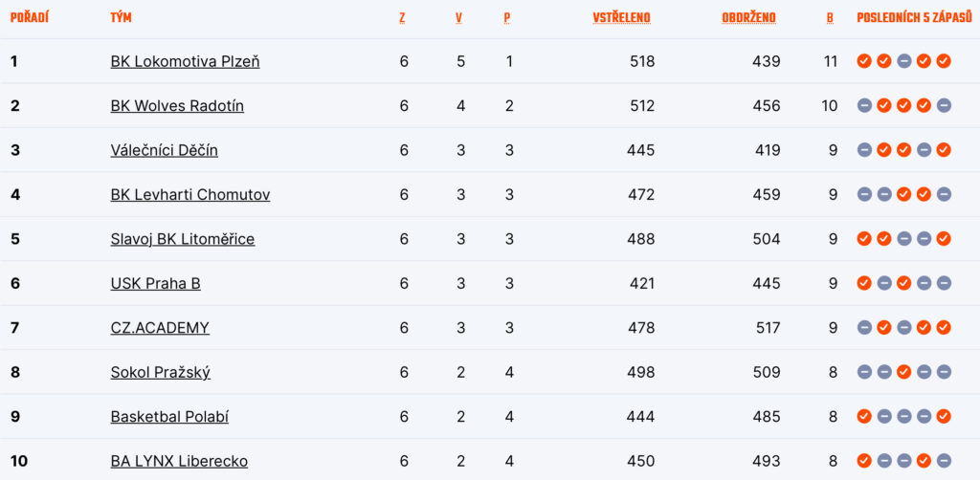This screenshot has height=480, width=980.
Task: Click the last result icon in the Válečníci Děčín row
Action: point(944,150)
